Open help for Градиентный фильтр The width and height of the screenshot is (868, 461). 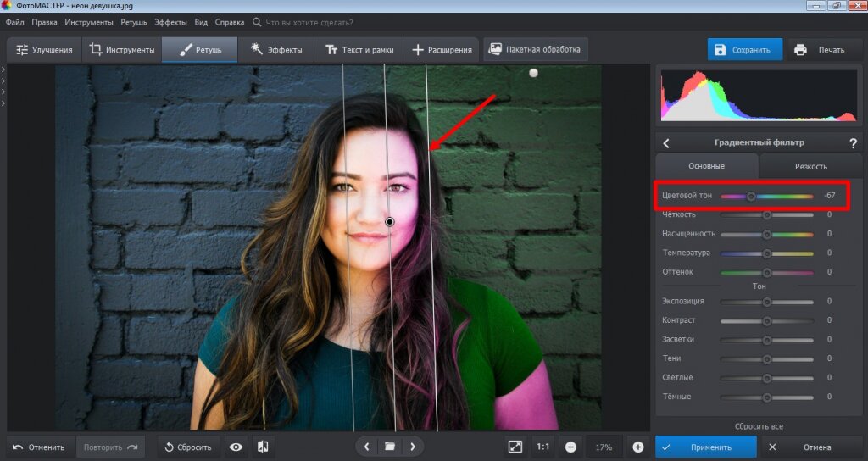[x=853, y=143]
